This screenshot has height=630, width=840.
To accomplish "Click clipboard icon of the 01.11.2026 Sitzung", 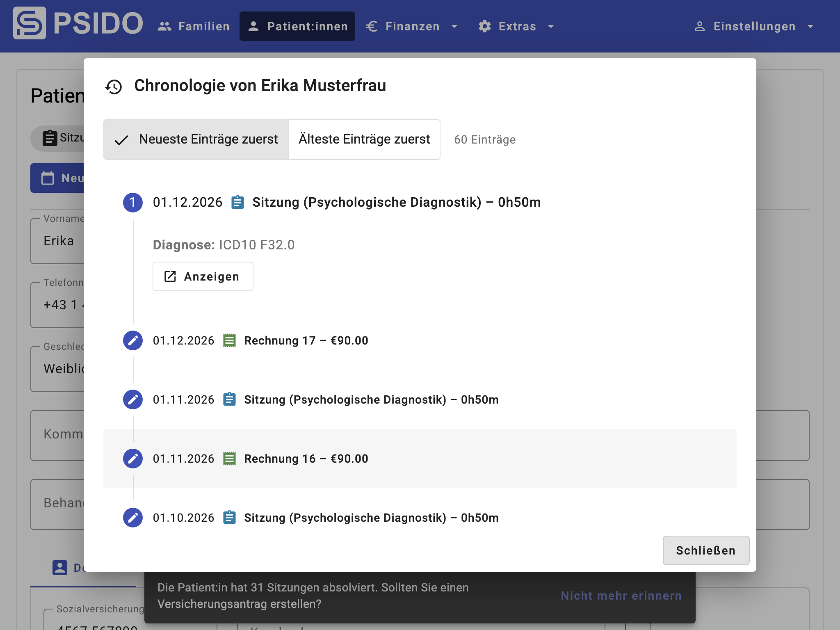I will pyautogui.click(x=229, y=399).
